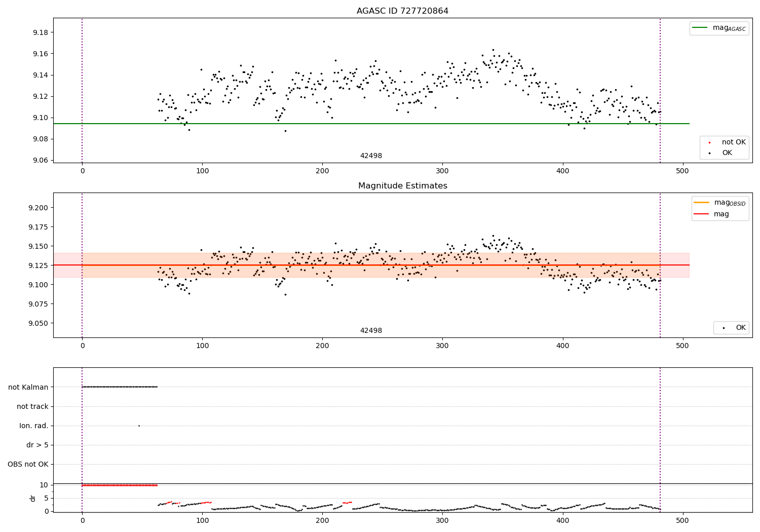Click the 'dr' y-axis label
The width and height of the screenshot is (760, 532).
[33, 498]
